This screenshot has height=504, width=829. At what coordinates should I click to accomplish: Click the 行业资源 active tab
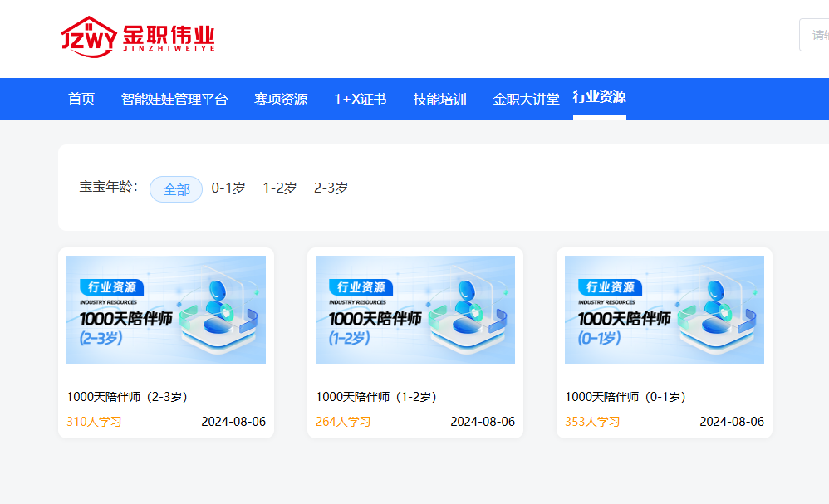point(599,97)
